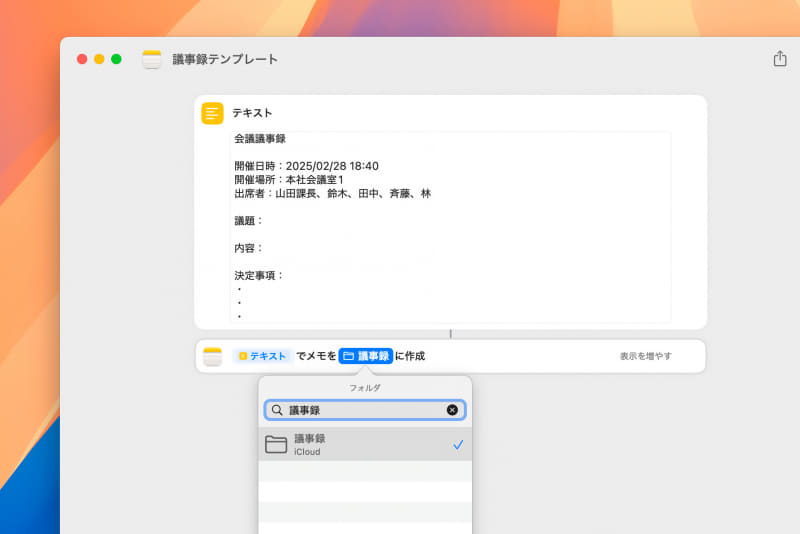Click the line 開催場所：本社会議室1
Image resolution: width=800 pixels, height=534 pixels.
pos(289,180)
